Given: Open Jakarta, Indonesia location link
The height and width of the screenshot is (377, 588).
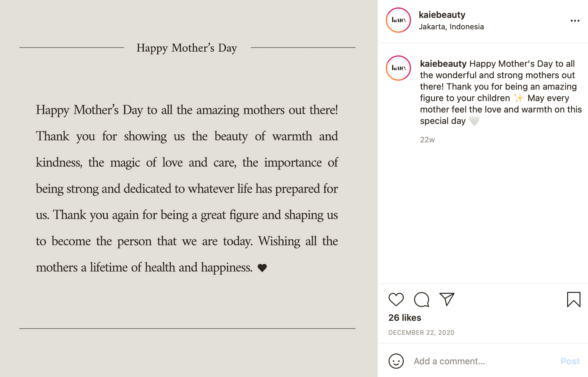Looking at the screenshot, I should 451,26.
